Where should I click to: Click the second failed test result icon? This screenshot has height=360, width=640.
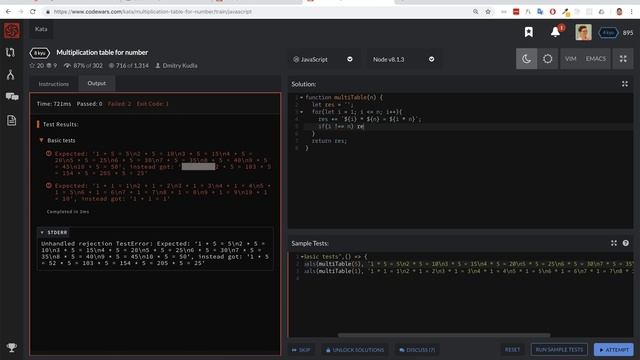click(49, 185)
